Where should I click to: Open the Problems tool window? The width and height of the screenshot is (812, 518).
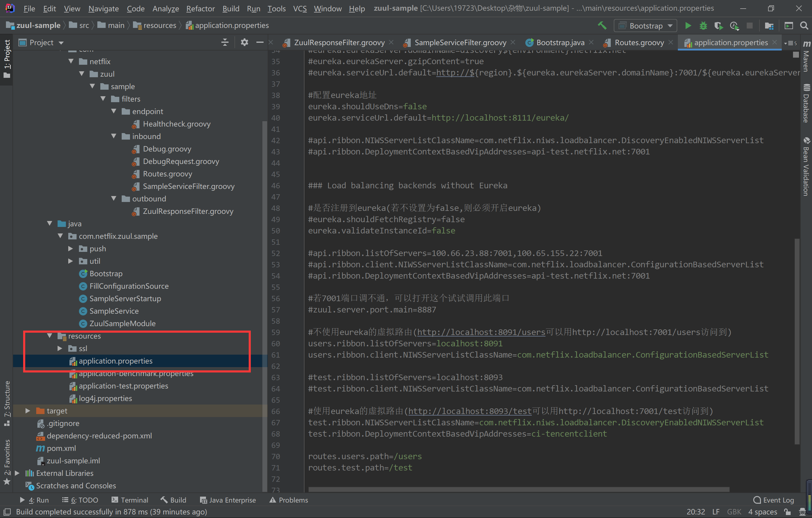(289, 500)
